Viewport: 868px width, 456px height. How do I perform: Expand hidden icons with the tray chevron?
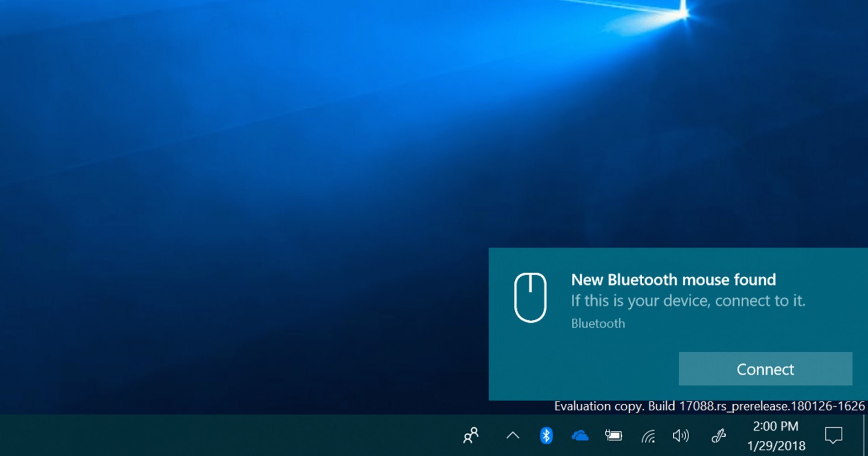click(513, 435)
